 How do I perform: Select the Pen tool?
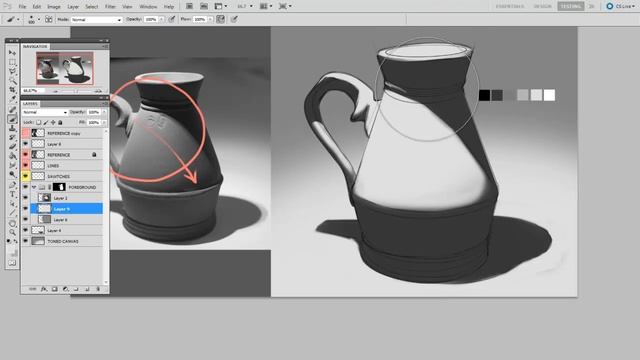pos(12,185)
